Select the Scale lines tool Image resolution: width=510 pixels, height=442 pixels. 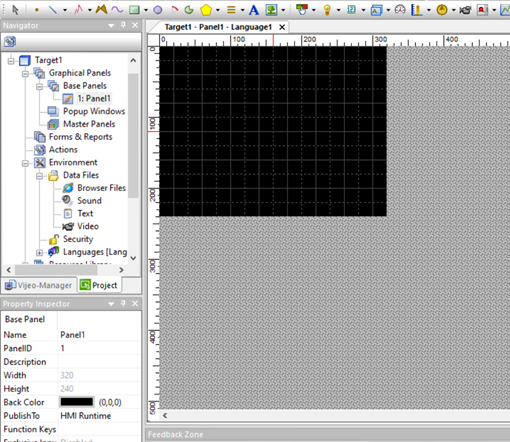tap(231, 10)
